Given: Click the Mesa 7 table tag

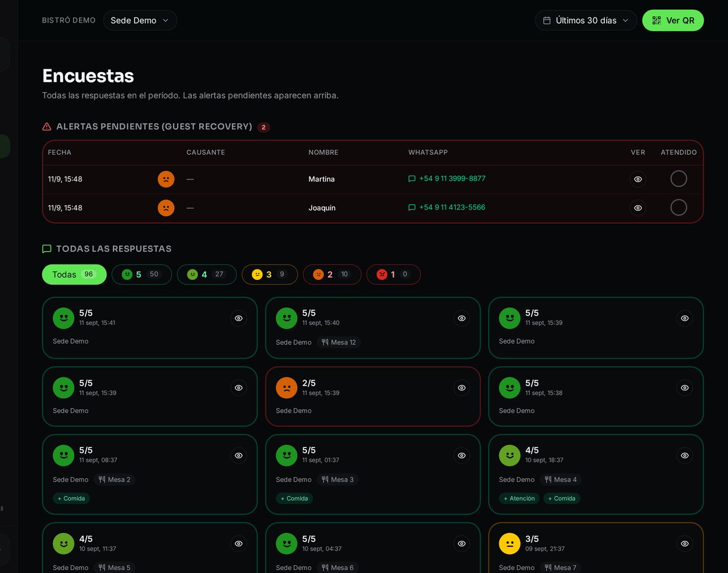Looking at the screenshot, I should (561, 568).
